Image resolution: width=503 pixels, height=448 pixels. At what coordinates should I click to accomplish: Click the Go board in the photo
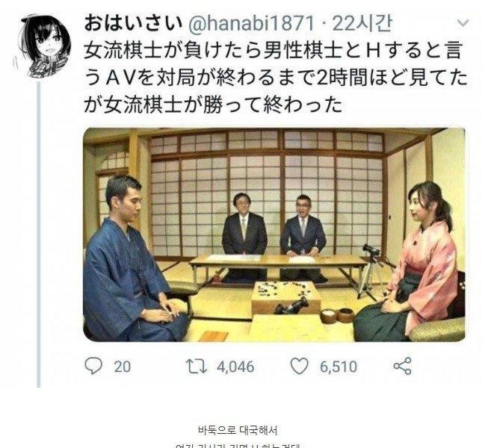[286, 297]
